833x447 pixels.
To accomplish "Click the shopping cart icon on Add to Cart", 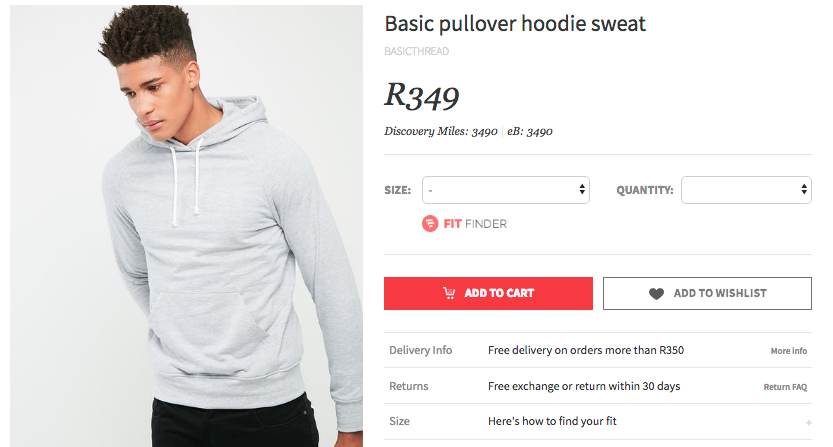I will 449,293.
